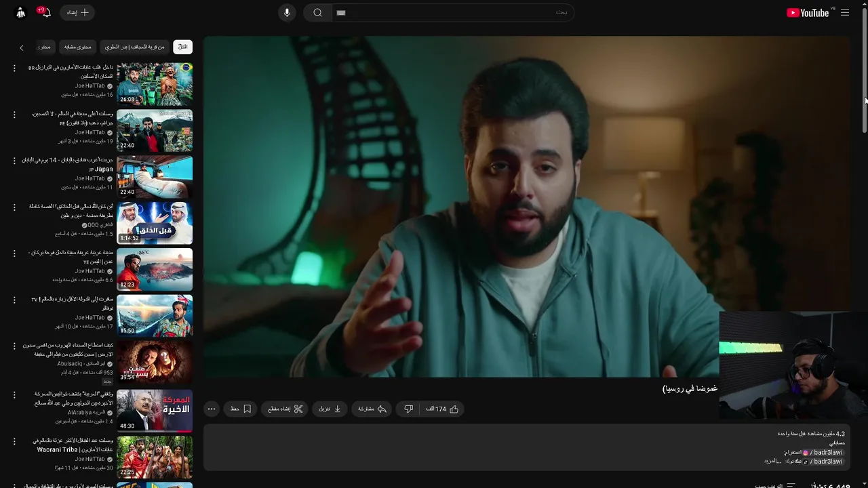Open options menu for Waorani Tribe video

[x=14, y=441]
